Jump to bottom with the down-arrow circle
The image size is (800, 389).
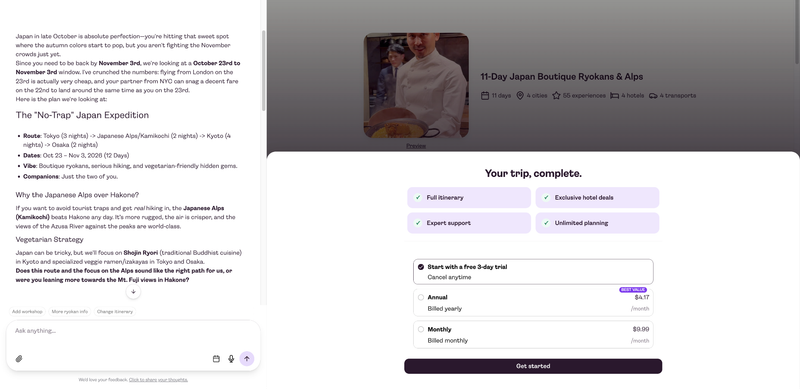133,291
